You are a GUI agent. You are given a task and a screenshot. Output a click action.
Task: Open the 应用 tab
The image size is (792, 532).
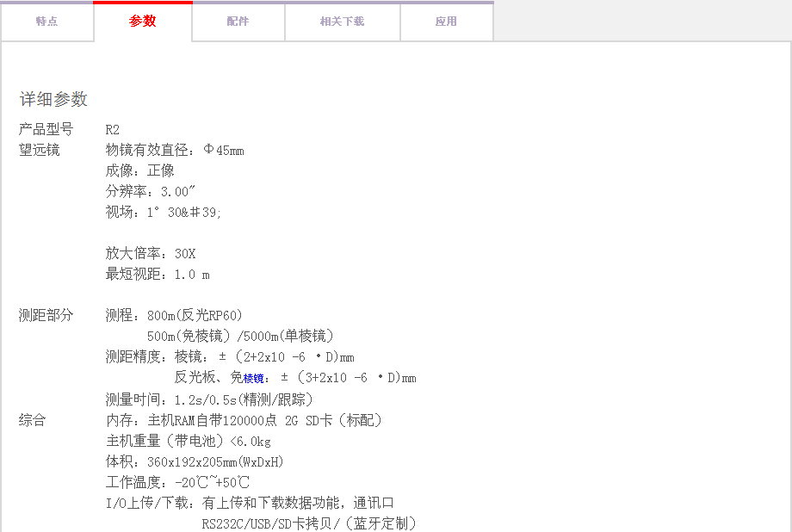coord(446,22)
